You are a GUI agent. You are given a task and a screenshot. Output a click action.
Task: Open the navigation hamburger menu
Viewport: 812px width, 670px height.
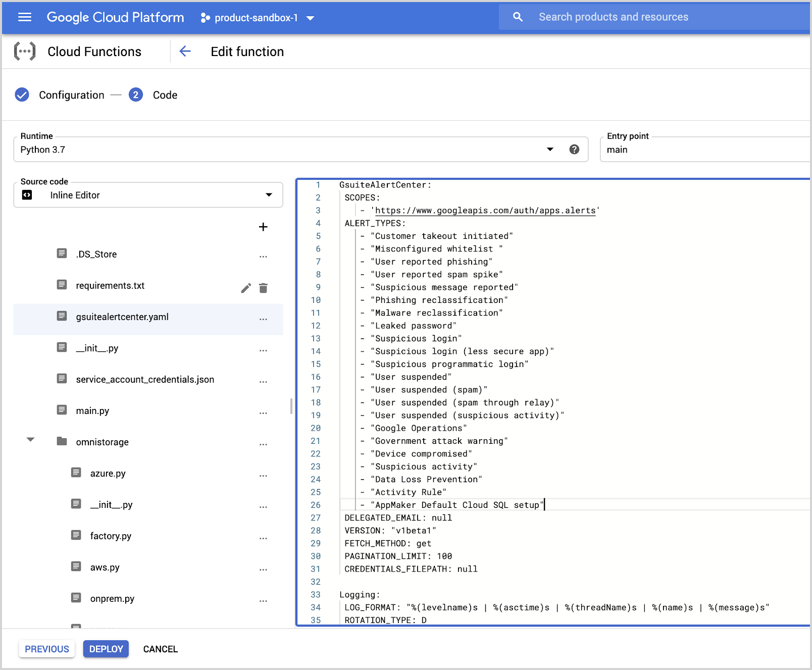(x=24, y=17)
